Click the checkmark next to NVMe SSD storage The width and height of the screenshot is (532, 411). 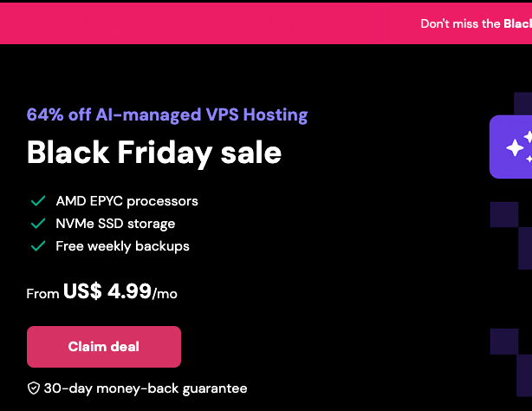pos(38,224)
